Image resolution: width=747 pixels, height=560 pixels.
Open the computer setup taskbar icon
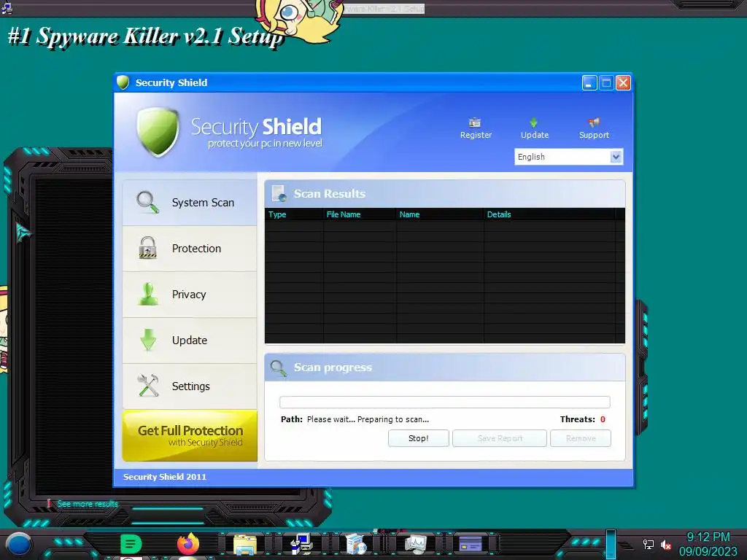coord(301,544)
